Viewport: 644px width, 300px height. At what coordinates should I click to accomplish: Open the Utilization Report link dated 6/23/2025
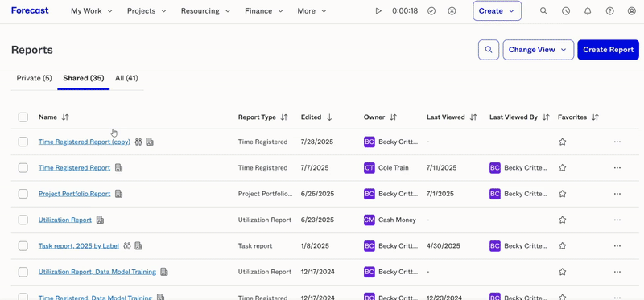[x=65, y=220]
